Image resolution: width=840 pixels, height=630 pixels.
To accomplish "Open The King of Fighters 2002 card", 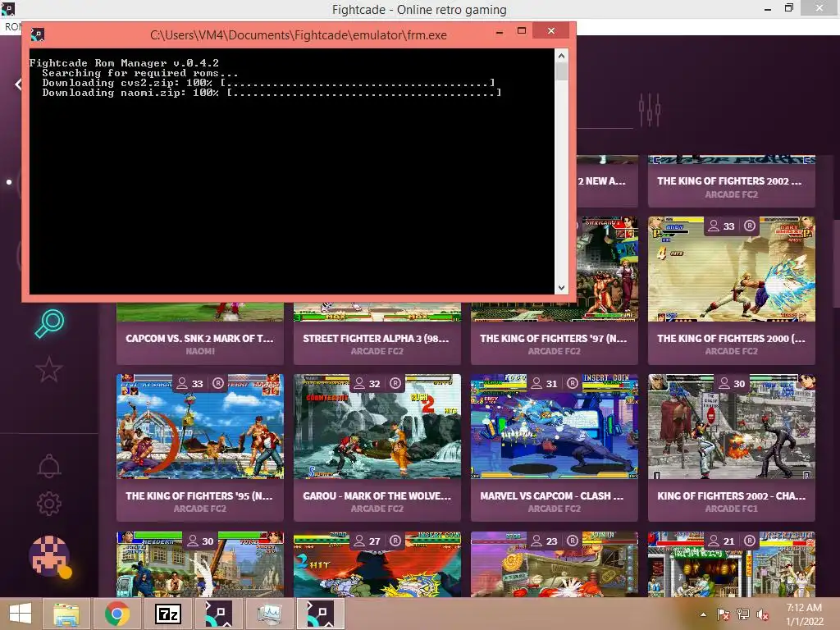I will (x=731, y=181).
